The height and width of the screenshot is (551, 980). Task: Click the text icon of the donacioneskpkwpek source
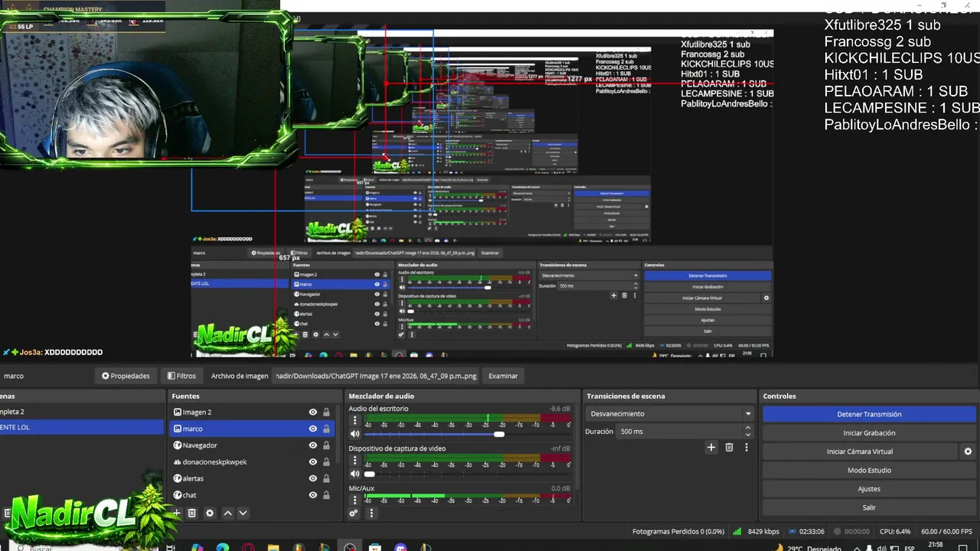pos(177,461)
